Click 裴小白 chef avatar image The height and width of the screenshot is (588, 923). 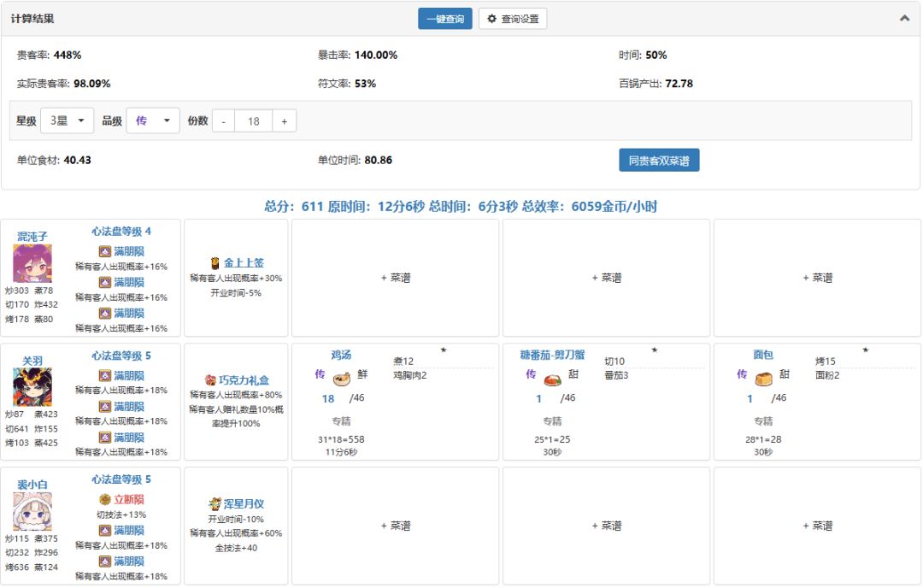[x=32, y=511]
